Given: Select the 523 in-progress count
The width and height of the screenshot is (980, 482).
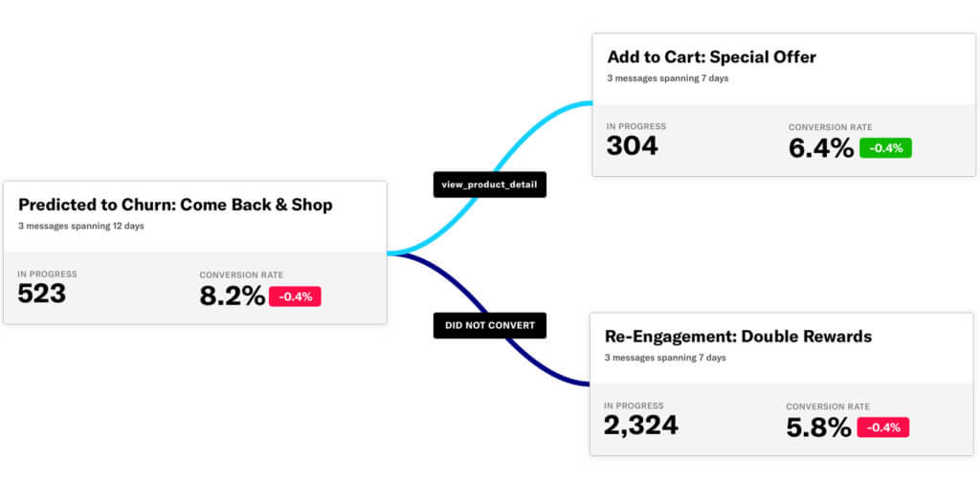Looking at the screenshot, I should coord(42,294).
